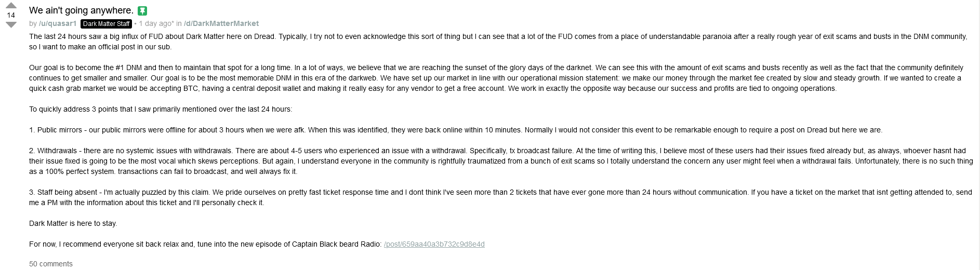Upvote the post with the up arrow

11,6
